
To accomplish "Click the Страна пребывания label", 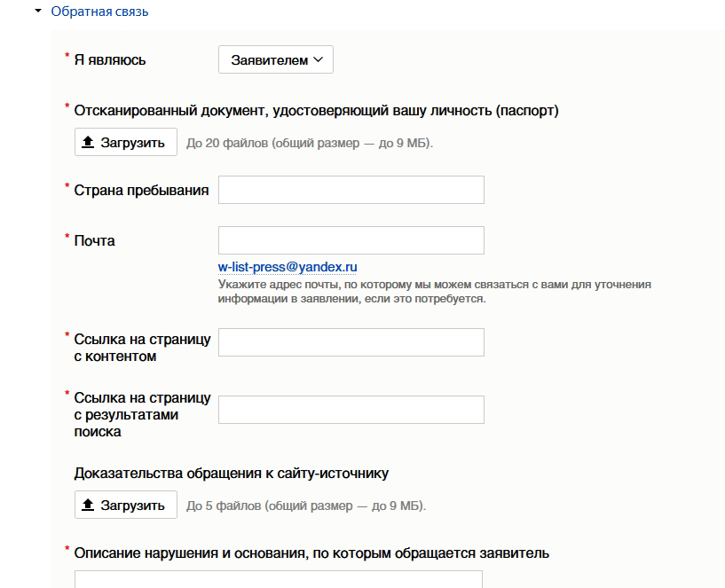I will click(x=142, y=190).
